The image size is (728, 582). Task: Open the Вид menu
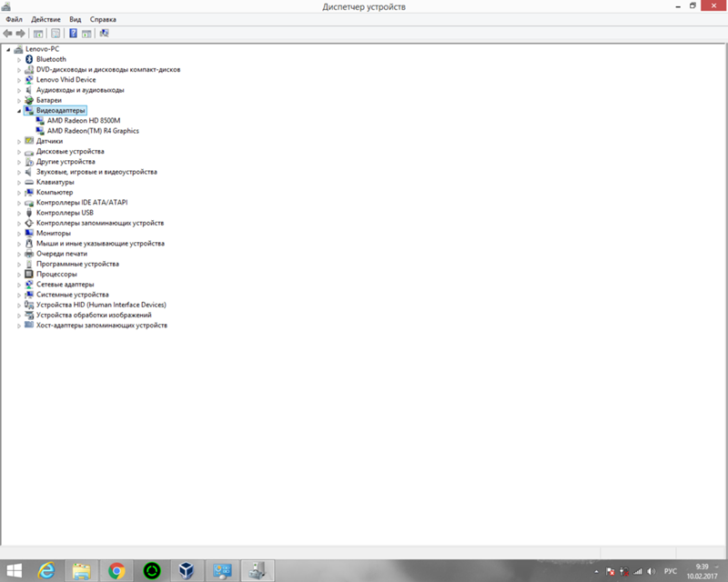coord(75,18)
